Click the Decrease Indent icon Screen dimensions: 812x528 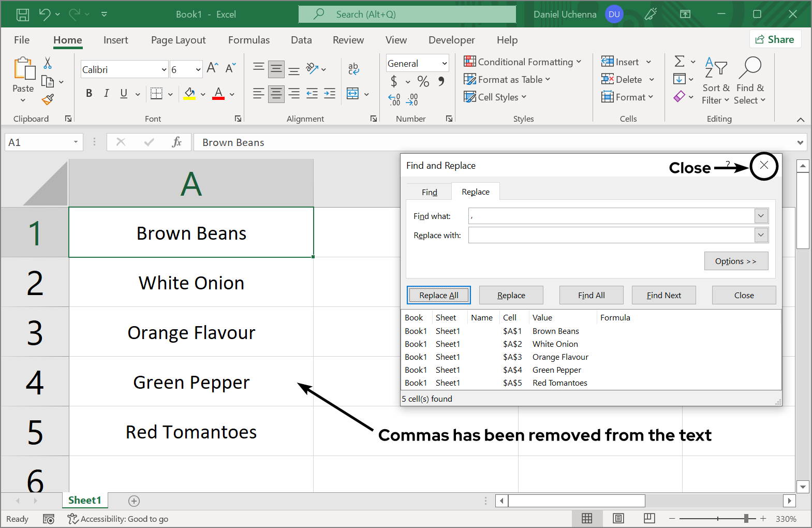[x=312, y=94]
